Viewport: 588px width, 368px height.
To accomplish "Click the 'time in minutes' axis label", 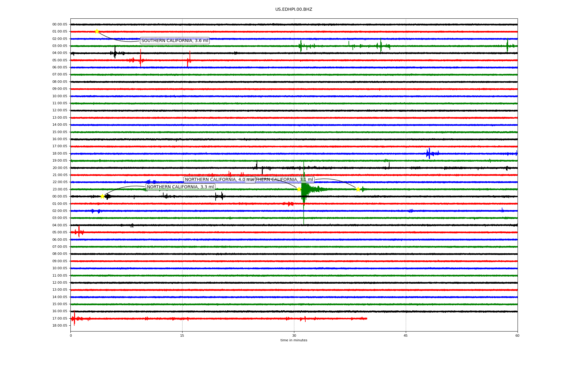I will coord(294,340).
